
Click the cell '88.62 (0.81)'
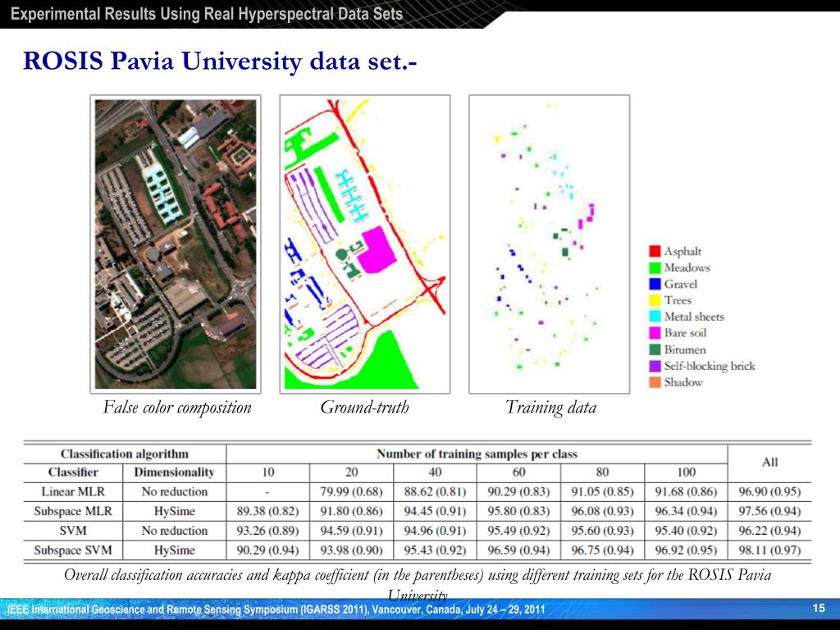[x=435, y=491]
